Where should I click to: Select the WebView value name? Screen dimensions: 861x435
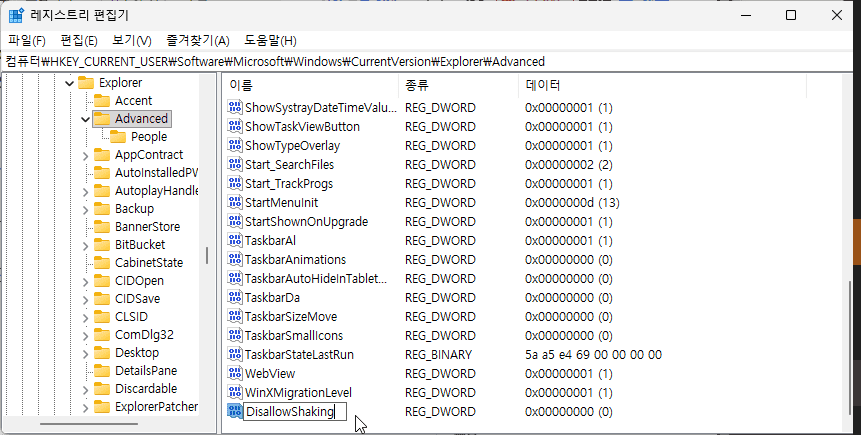click(270, 373)
